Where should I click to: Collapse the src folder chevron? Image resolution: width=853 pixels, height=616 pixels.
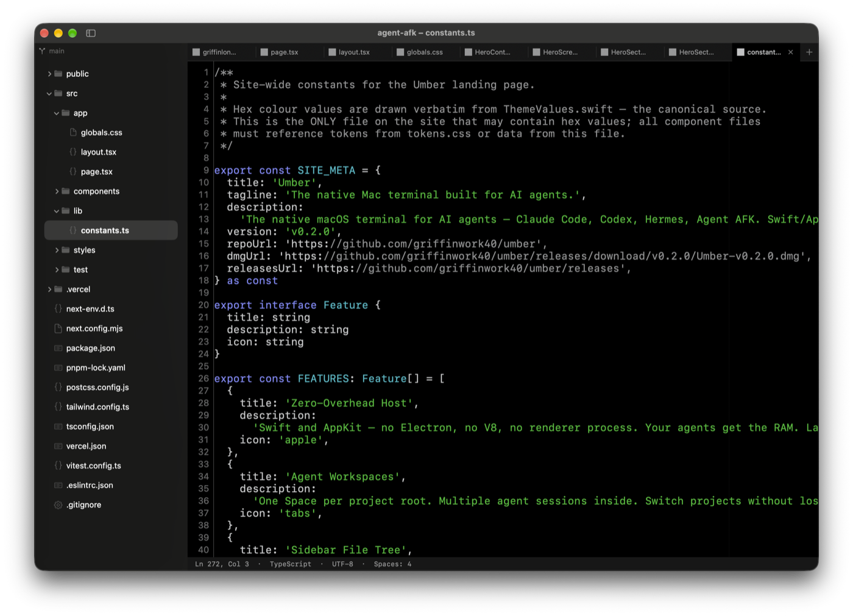click(49, 93)
